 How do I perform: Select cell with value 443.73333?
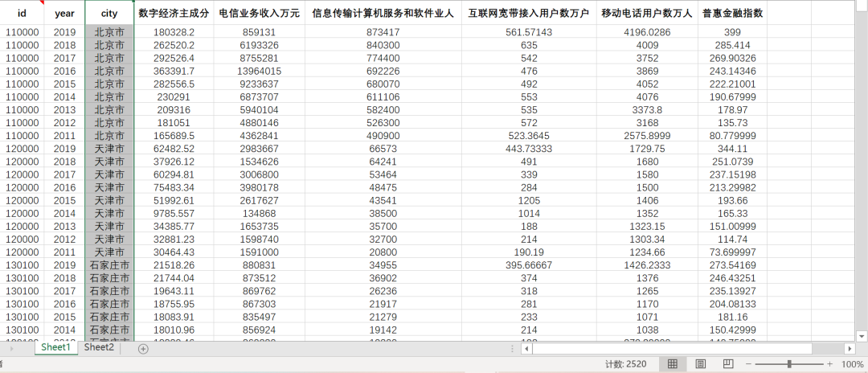(x=529, y=148)
